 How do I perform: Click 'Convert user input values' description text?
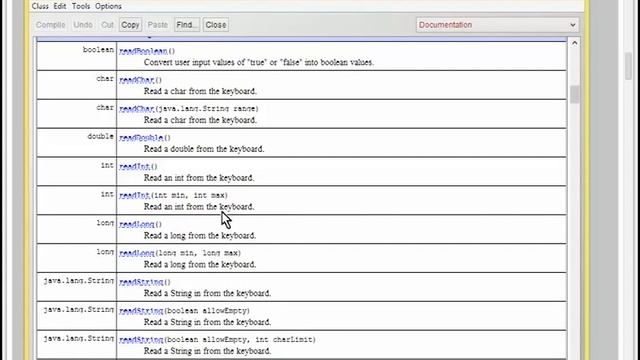click(259, 62)
